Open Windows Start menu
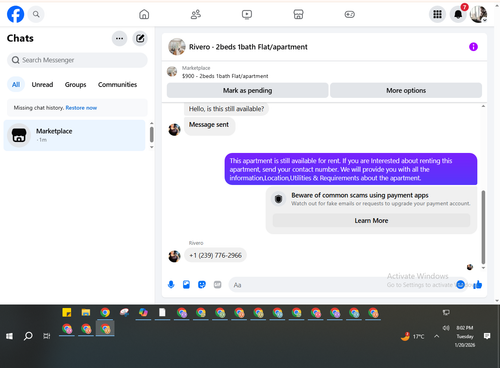Viewport: 500px width, 368px height. pos(9,336)
